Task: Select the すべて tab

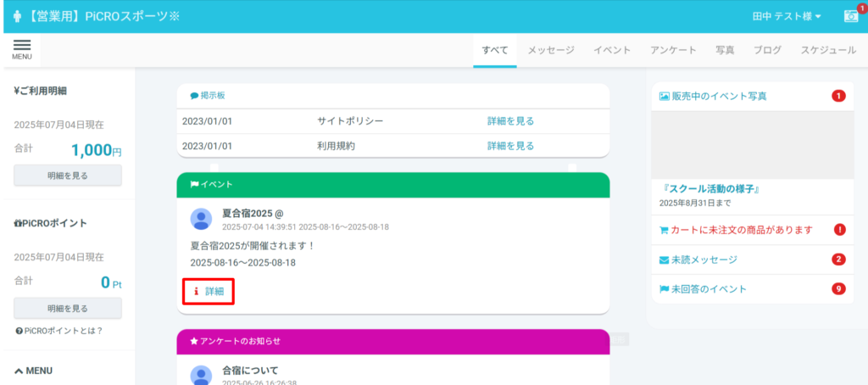Action: [x=495, y=50]
